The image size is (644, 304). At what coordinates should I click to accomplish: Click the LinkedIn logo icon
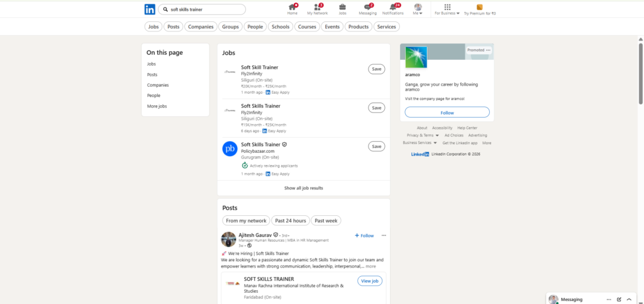point(150,9)
